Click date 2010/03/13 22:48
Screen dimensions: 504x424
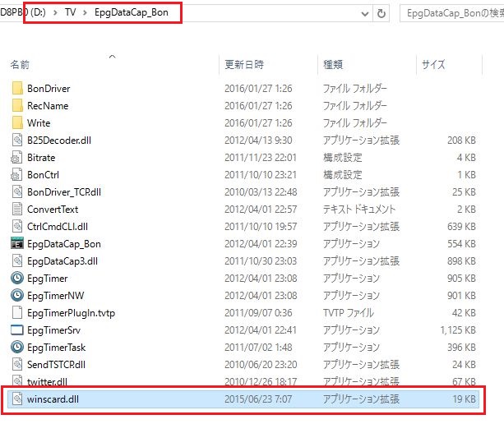pyautogui.click(x=261, y=192)
